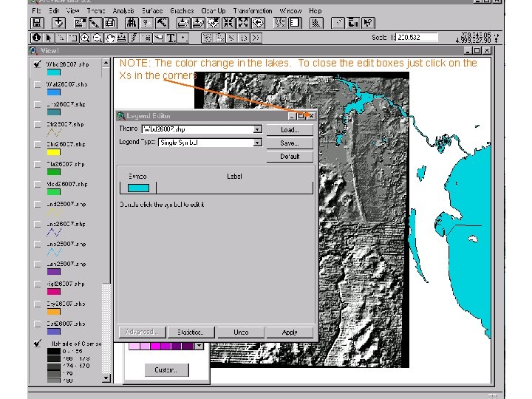Viewport: 532px width, 399px height.
Task: Click the fixed Zoom In arrows icon
Action: coord(228,23)
